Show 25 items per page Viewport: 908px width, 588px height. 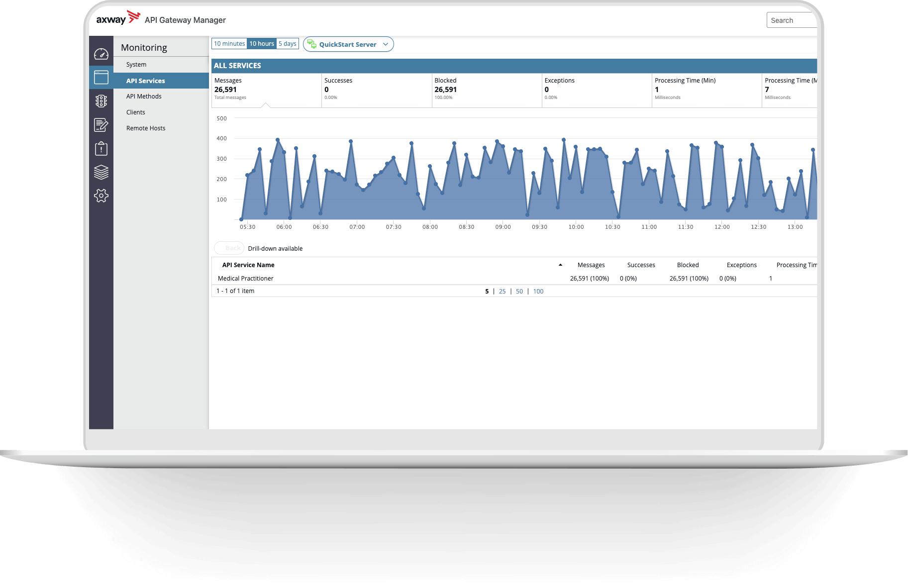pos(502,292)
